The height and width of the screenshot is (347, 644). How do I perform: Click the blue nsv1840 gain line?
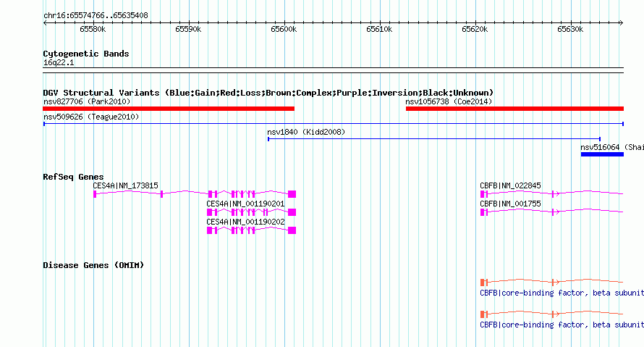[x=434, y=139]
